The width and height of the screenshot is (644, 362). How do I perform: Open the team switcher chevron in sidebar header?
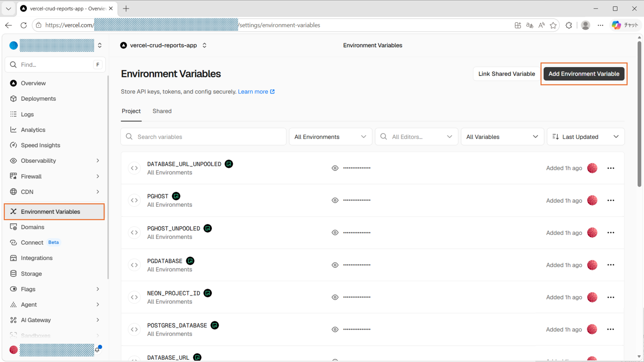tap(100, 45)
